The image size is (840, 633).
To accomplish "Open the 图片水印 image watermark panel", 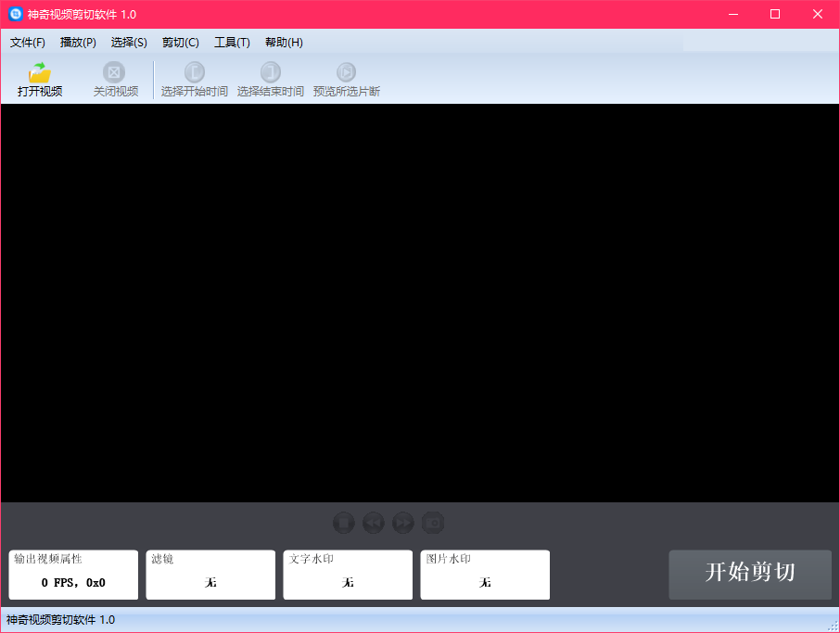I will 485,575.
